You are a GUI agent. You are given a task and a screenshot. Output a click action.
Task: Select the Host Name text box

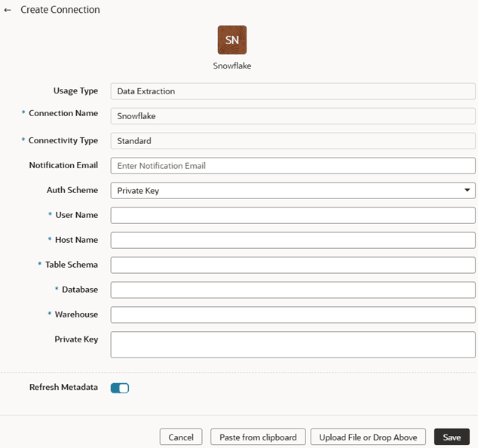[x=293, y=241]
